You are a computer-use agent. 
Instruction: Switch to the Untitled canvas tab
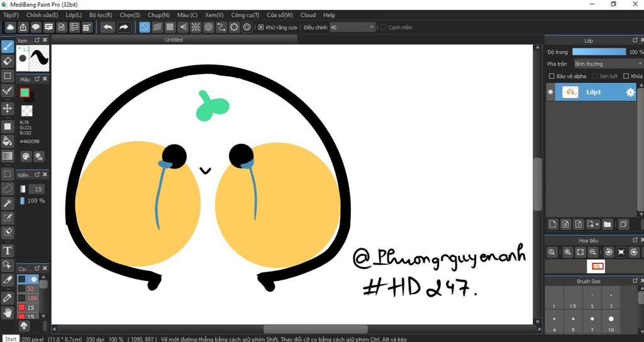(x=174, y=40)
